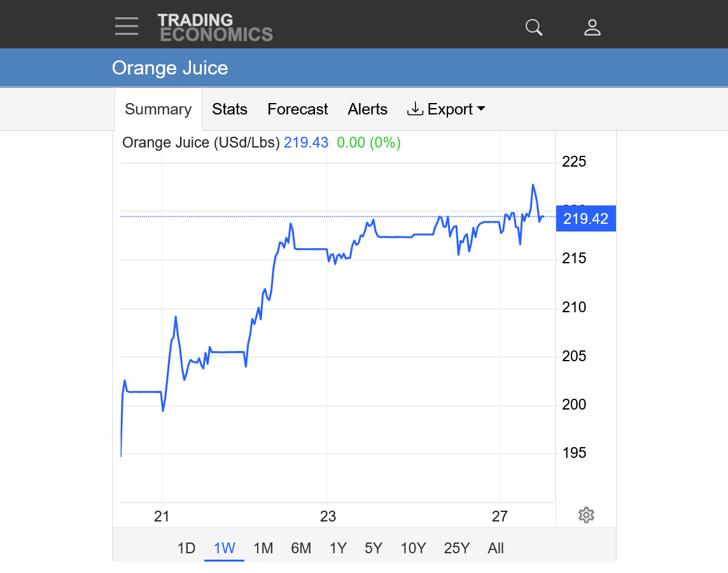Set chart range to 5Y
This screenshot has width=728, height=573.
click(x=374, y=548)
